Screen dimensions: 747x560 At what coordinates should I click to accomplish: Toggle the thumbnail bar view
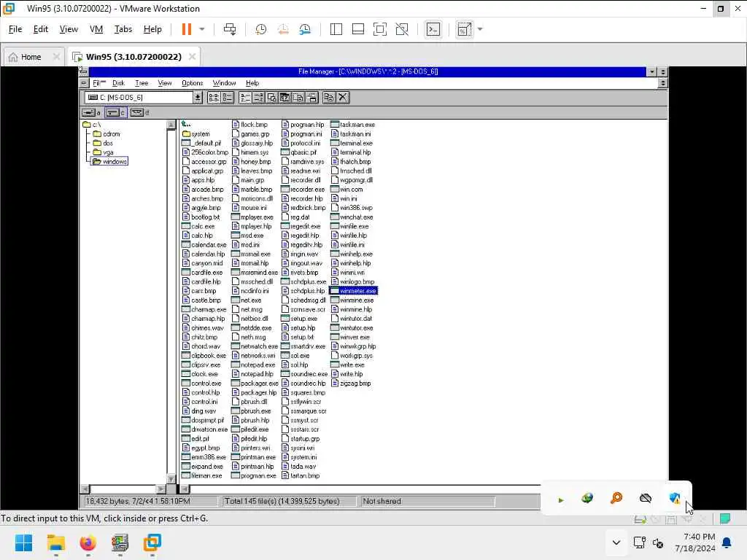point(357,29)
